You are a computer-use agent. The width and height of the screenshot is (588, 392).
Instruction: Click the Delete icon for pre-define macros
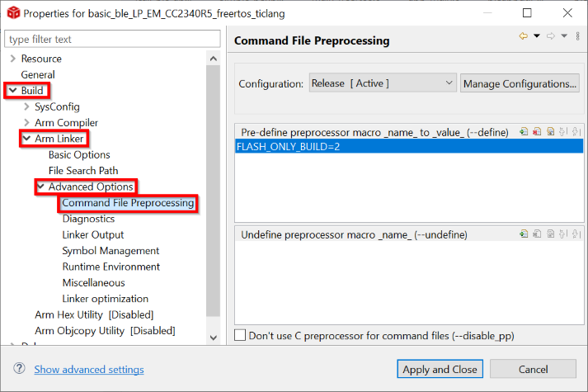tap(537, 132)
